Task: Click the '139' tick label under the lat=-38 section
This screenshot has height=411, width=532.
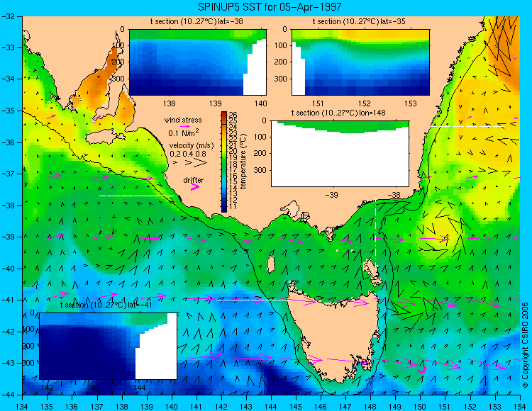Action: [x=215, y=103]
